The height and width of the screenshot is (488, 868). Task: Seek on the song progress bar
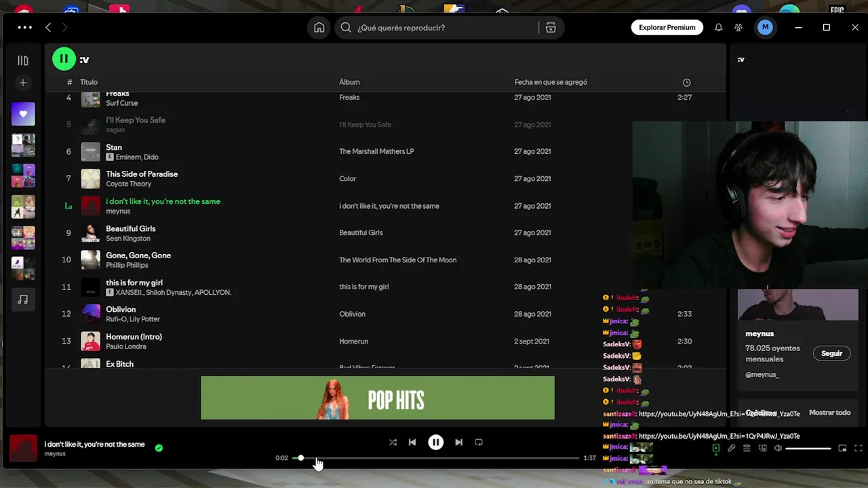pos(435,458)
